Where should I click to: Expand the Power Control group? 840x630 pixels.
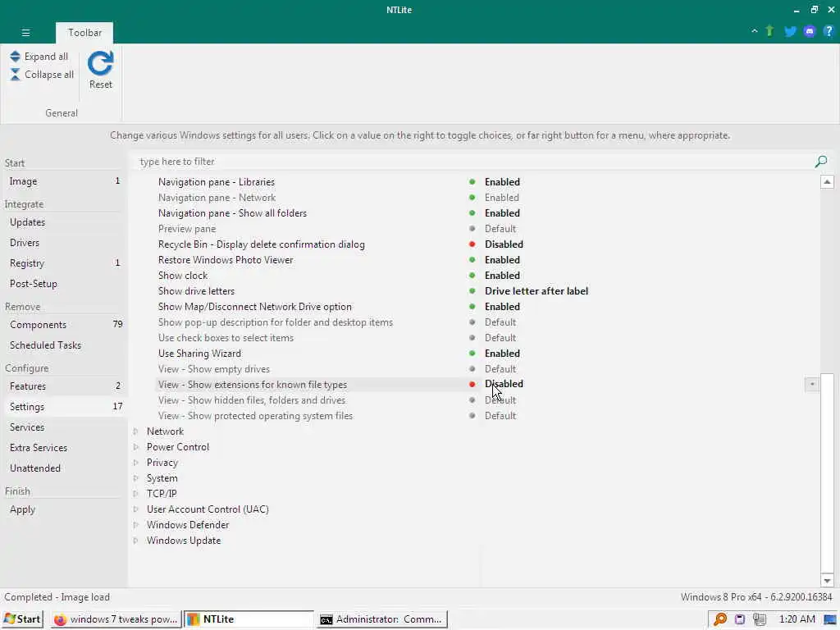click(135, 447)
